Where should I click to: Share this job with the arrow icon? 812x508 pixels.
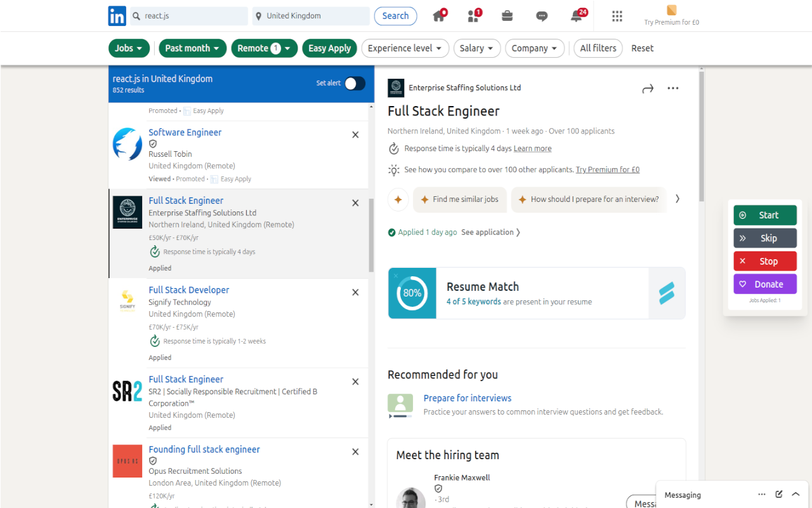[648, 89]
